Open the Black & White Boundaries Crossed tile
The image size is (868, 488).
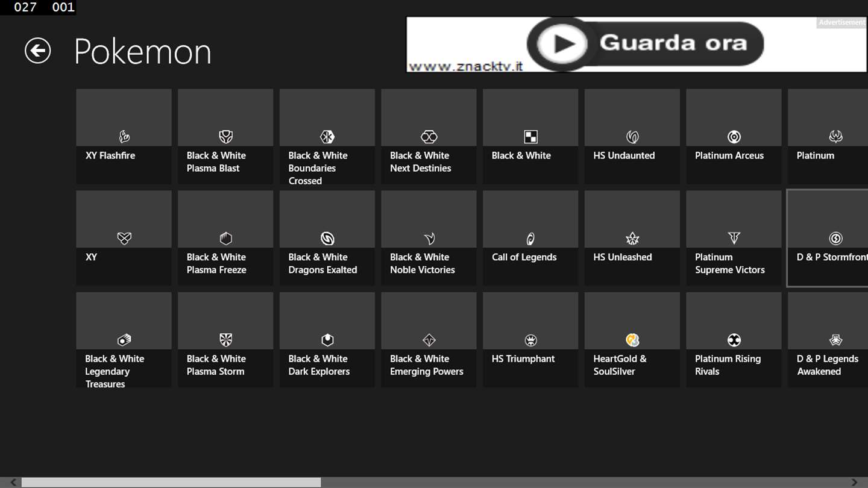tap(327, 137)
